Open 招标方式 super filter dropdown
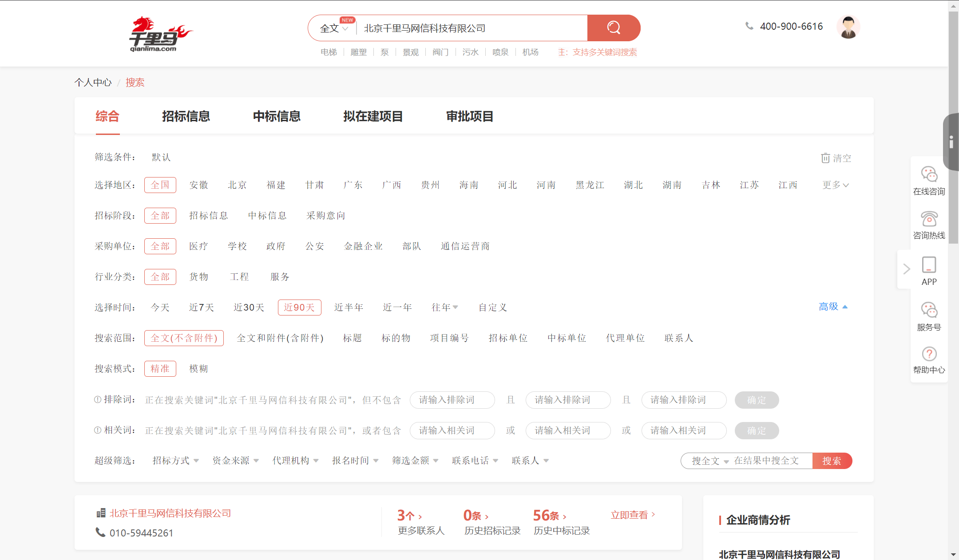The width and height of the screenshot is (959, 560). coord(175,461)
